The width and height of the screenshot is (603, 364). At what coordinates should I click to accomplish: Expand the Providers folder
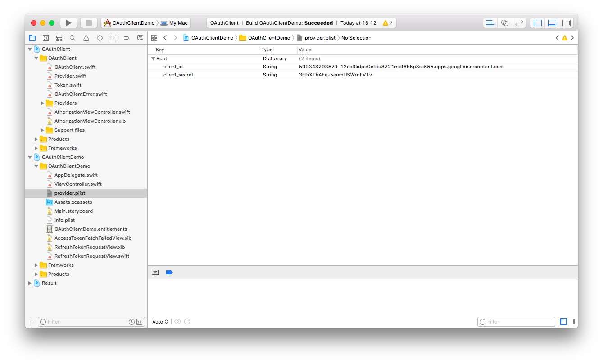[x=43, y=103]
